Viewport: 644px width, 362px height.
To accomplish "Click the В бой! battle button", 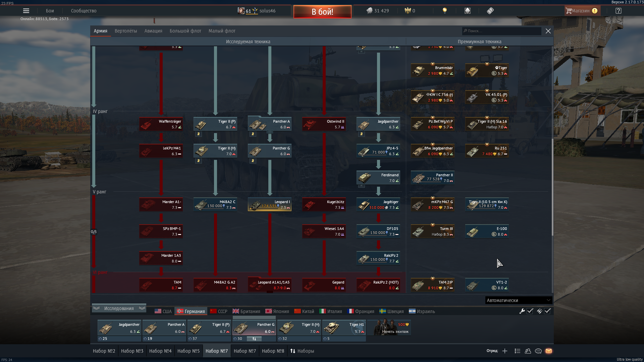I will (x=322, y=12).
